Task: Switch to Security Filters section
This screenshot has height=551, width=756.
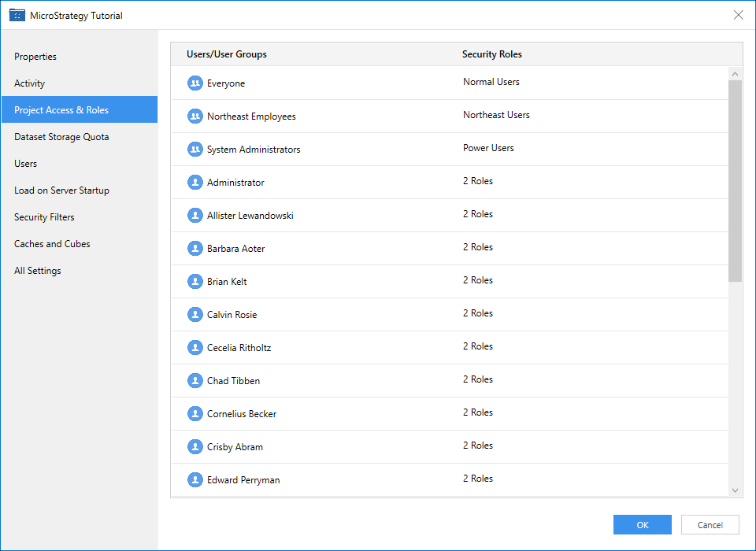Action: tap(44, 217)
